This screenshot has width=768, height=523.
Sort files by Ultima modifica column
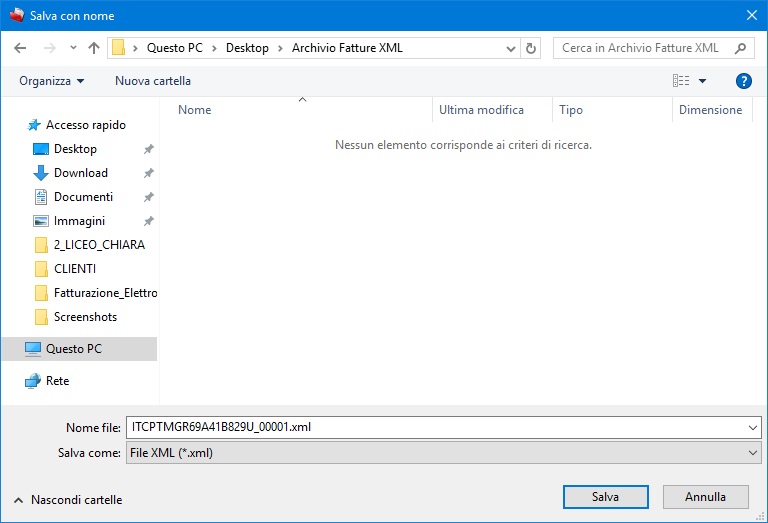point(481,110)
